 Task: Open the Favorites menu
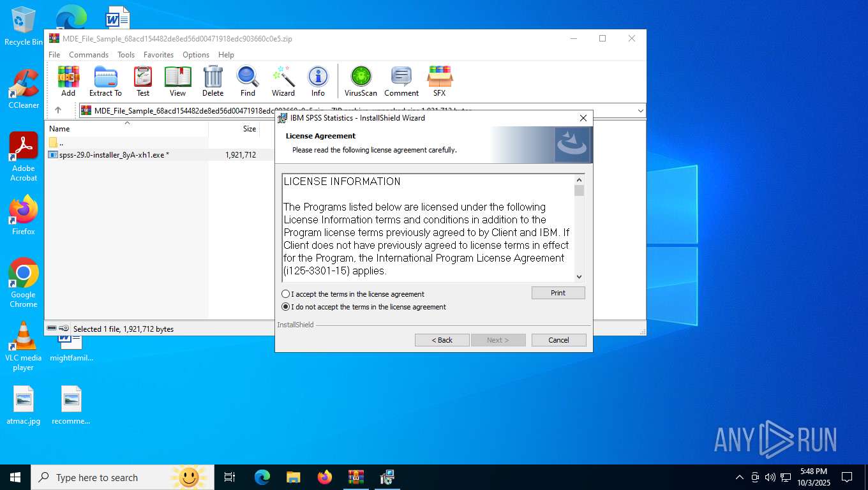tap(158, 55)
